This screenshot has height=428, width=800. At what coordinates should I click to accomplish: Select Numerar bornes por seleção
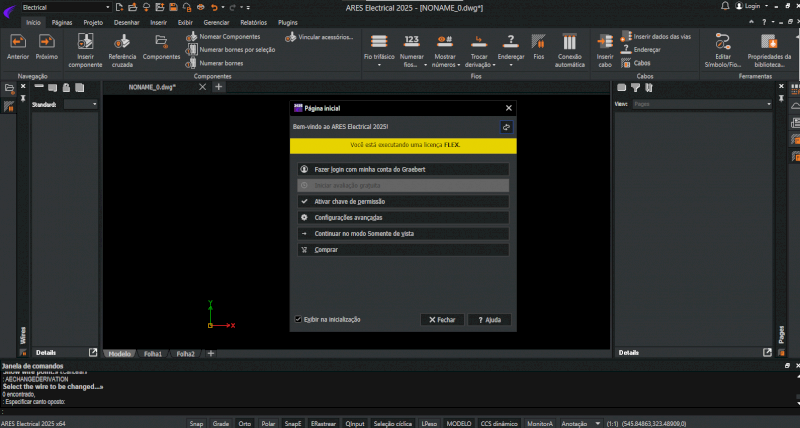click(231, 50)
